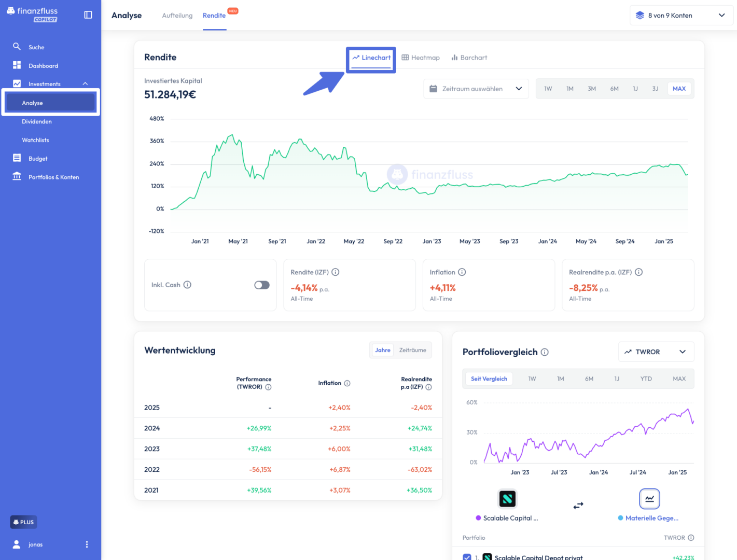
Task: Click info icon in Realrendite p.a (IZF) column header
Action: click(428, 387)
